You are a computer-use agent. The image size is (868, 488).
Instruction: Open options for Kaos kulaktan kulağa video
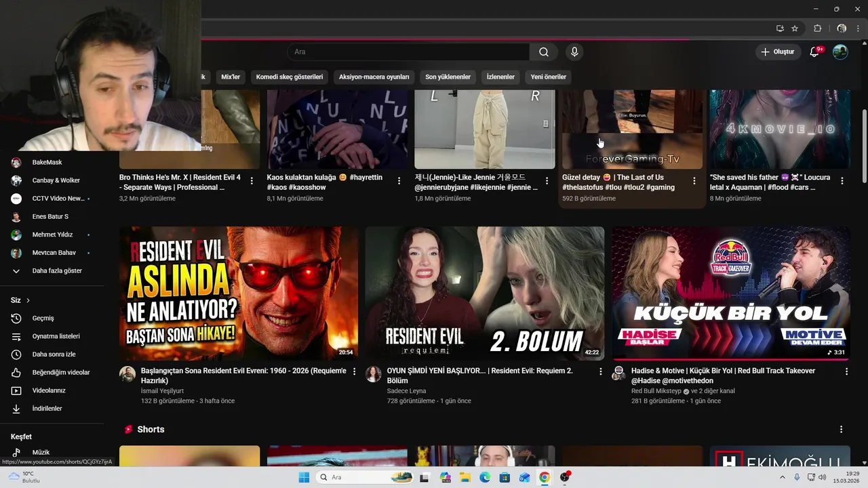pyautogui.click(x=399, y=181)
